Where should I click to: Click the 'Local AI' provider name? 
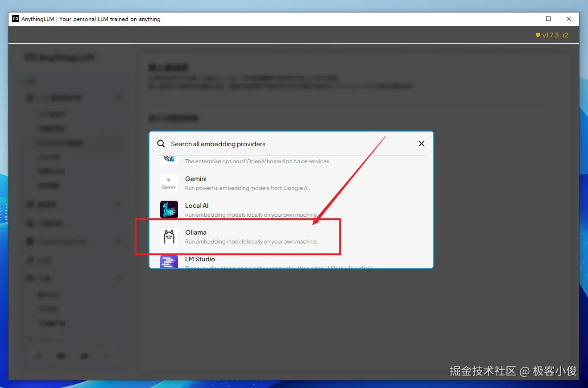coord(197,206)
